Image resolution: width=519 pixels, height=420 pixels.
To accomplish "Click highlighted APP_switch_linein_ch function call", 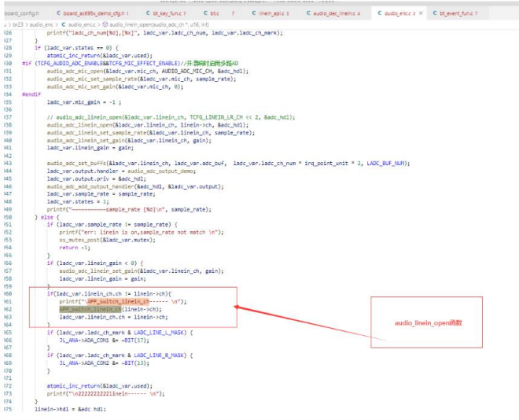I will point(90,309).
